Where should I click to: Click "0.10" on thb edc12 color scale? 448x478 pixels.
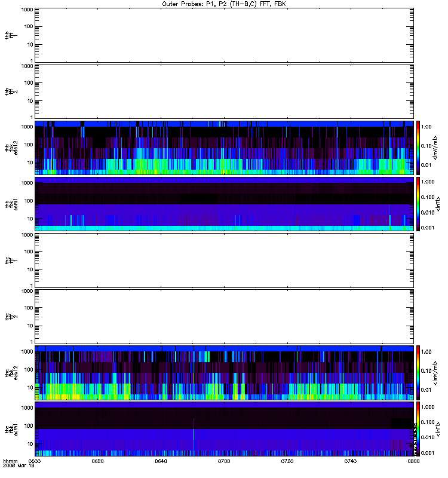(x=426, y=146)
